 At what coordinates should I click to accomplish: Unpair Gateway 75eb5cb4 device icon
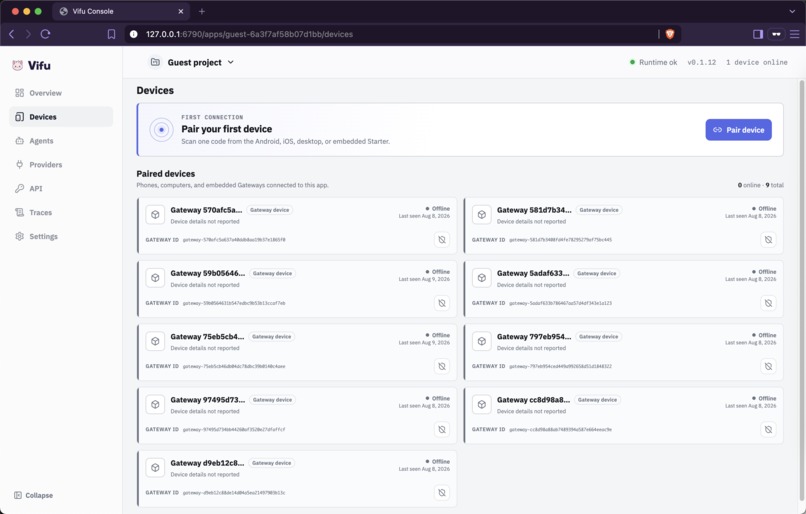tap(442, 366)
